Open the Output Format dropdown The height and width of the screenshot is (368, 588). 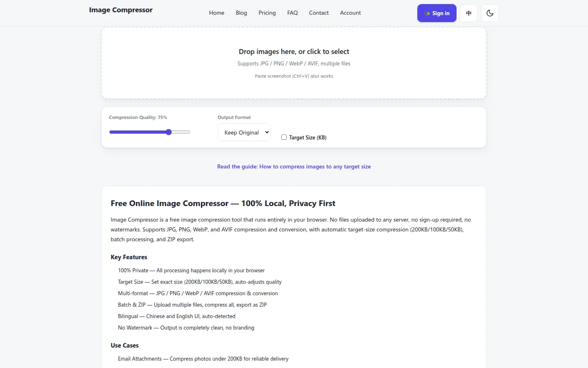click(x=244, y=132)
